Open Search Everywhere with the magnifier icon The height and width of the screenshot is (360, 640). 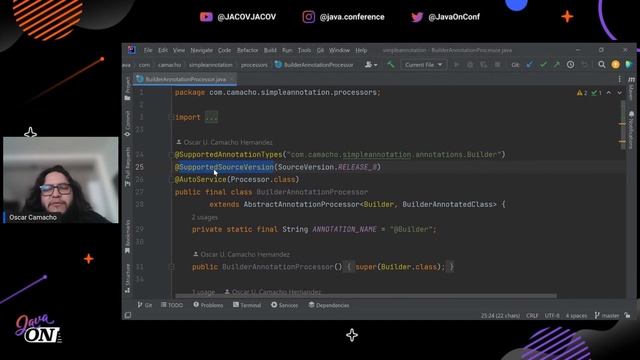[x=602, y=64]
